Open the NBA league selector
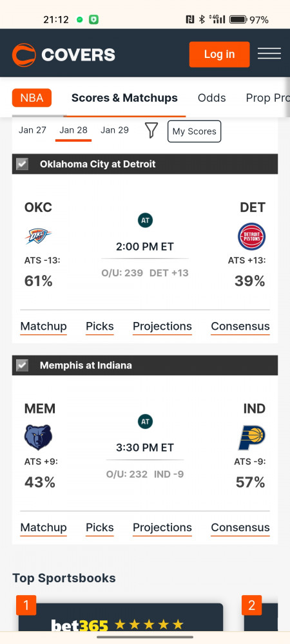Screen dimensions: 290x644 coord(32,98)
